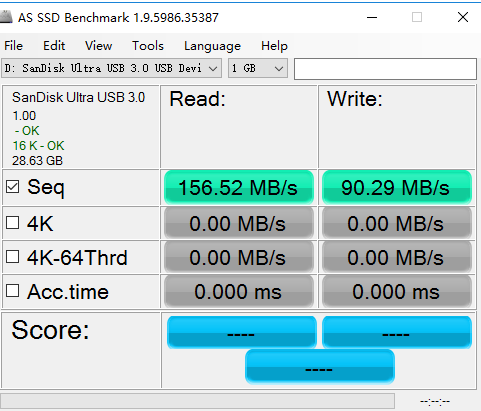The height and width of the screenshot is (411, 481).
Task: Click the benchmark progress bar at the bottom
Action: [x=197, y=401]
